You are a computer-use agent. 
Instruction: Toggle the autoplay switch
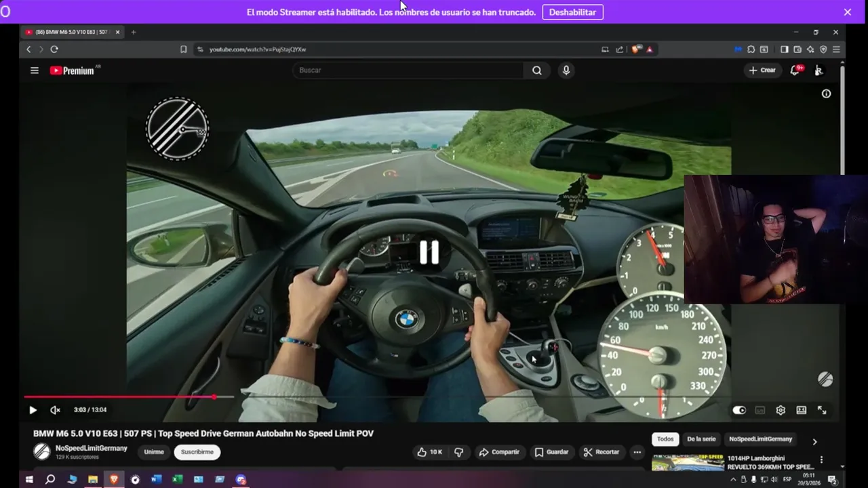[x=739, y=410]
